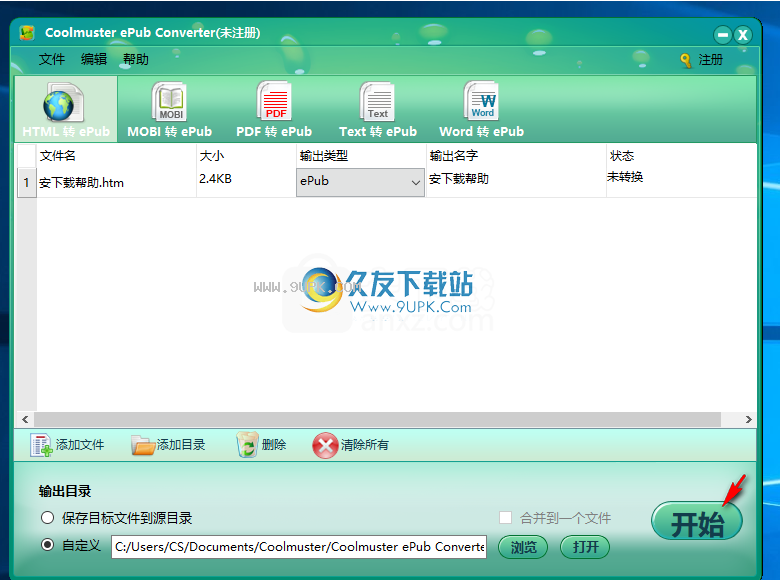
Task: Select the PDF 转 ePub conversion mode
Action: 274,109
